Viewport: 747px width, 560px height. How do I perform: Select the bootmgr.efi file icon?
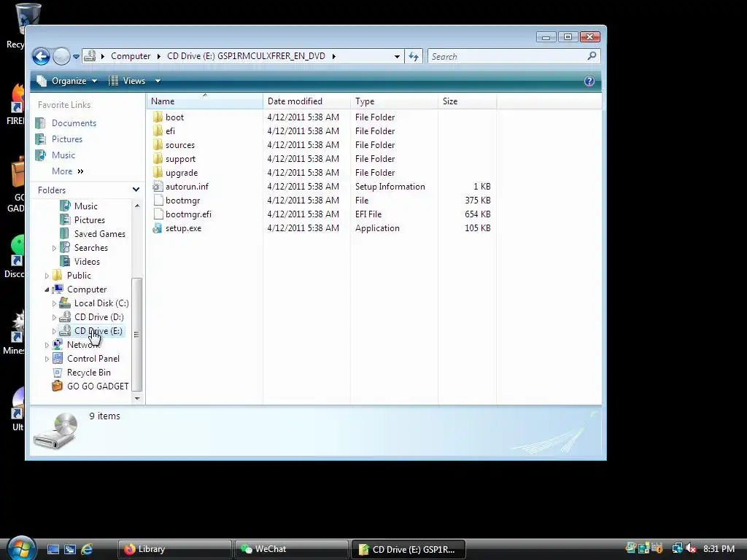coord(158,214)
